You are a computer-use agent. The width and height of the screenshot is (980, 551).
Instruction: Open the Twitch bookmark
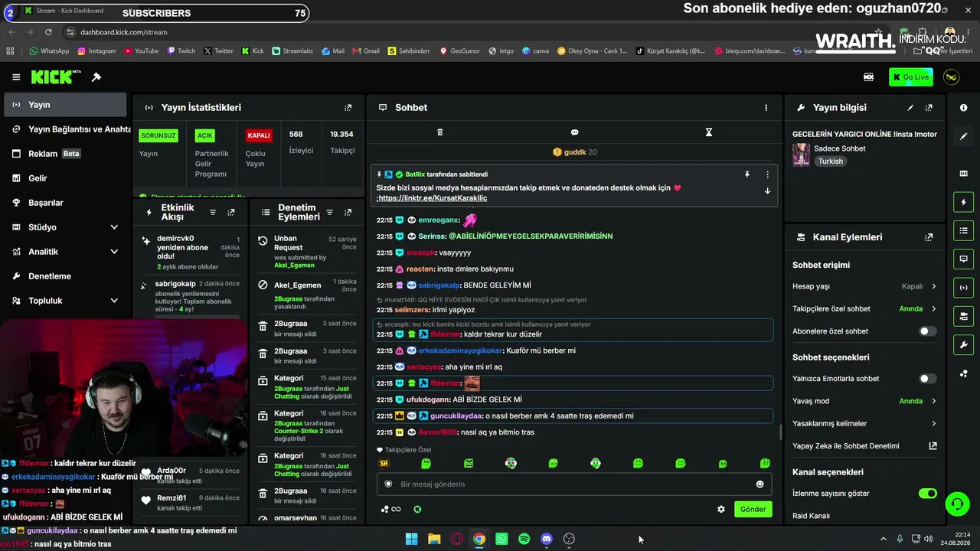coord(181,51)
